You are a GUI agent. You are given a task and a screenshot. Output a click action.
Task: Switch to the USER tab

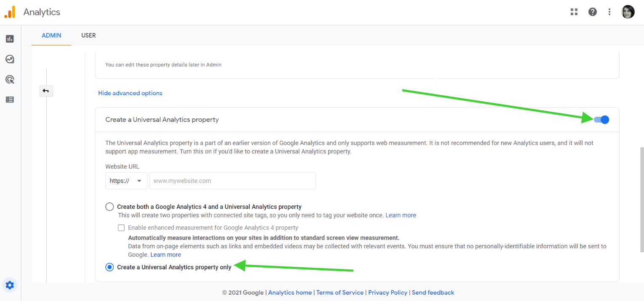tap(88, 35)
